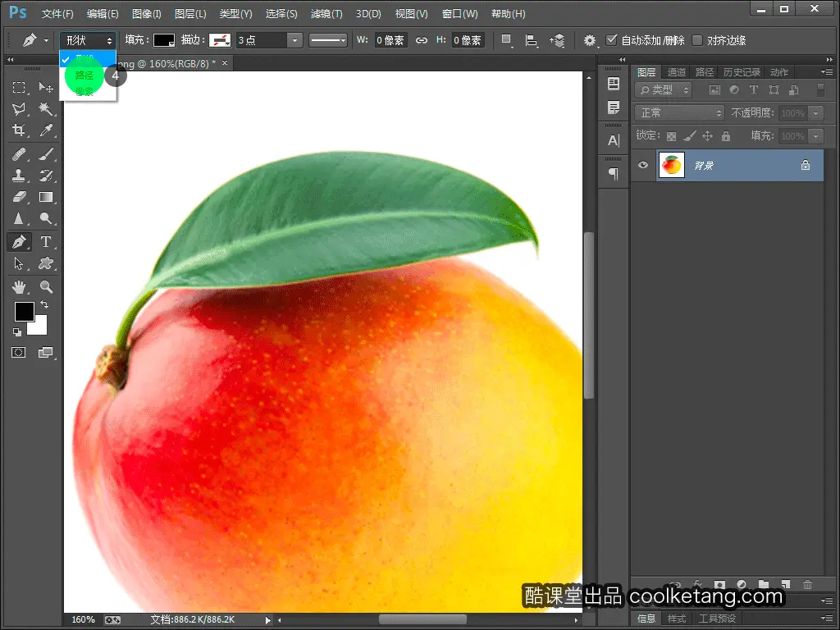Select the Gradient tool
Image resolution: width=840 pixels, height=630 pixels.
pos(46,197)
